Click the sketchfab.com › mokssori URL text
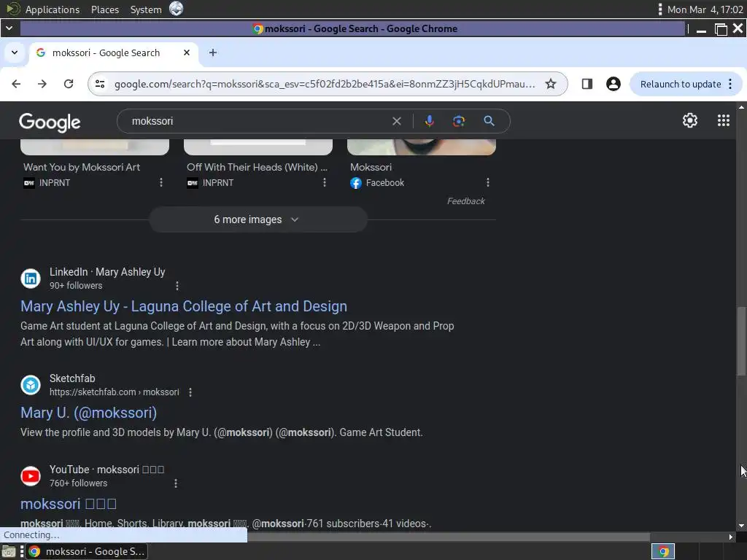Viewport: 747px width, 560px height. pos(115,392)
